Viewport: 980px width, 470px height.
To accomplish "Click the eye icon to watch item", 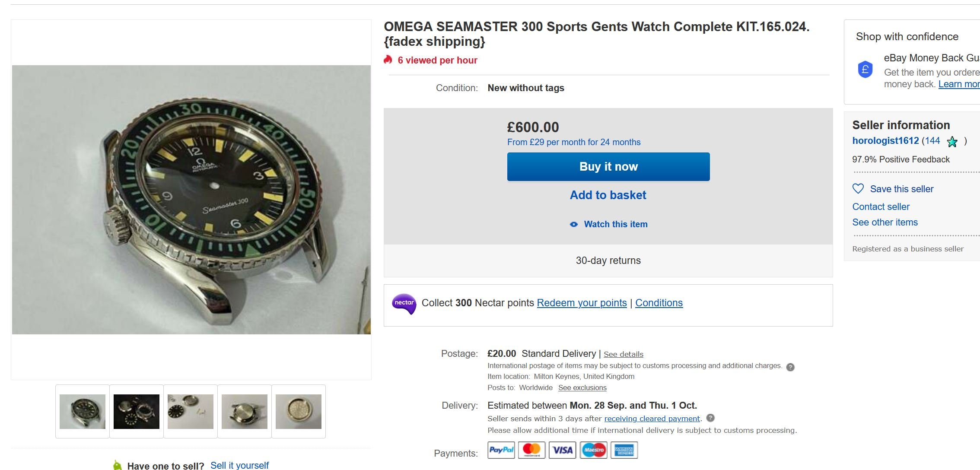I will point(574,224).
